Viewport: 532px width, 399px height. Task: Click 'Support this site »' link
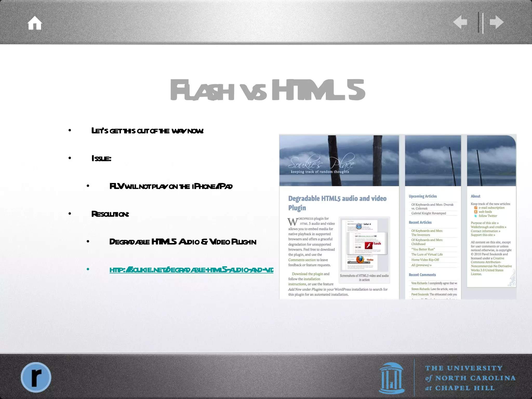tap(483, 235)
